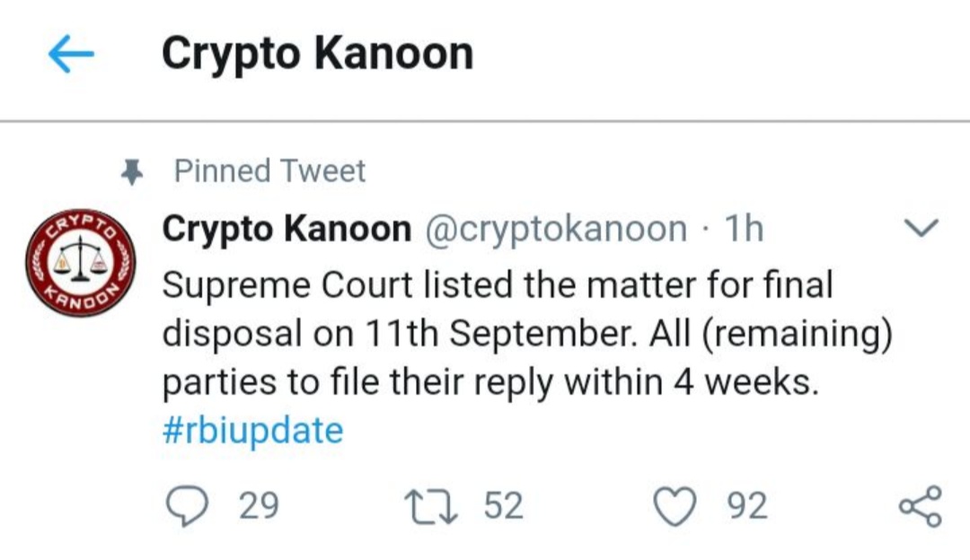Viewport: 970px width, 560px height.
Task: Select the bold Crypto Kanoon author name
Action: tap(286, 230)
